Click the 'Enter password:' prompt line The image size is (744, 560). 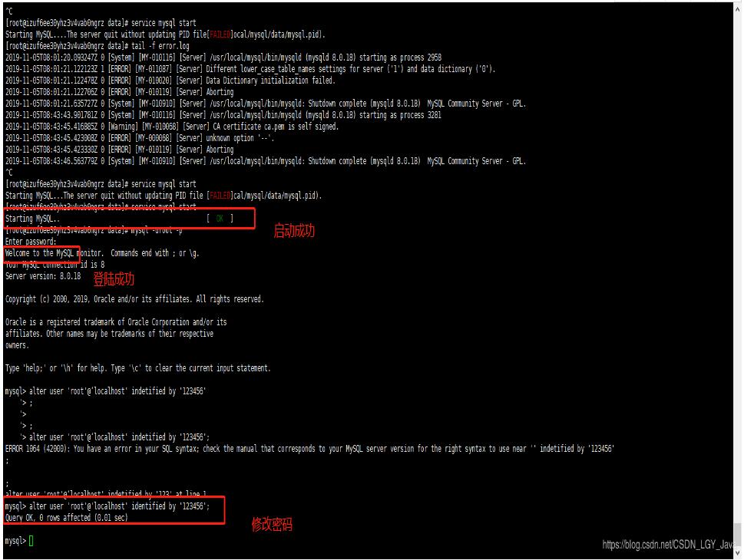[31, 242]
